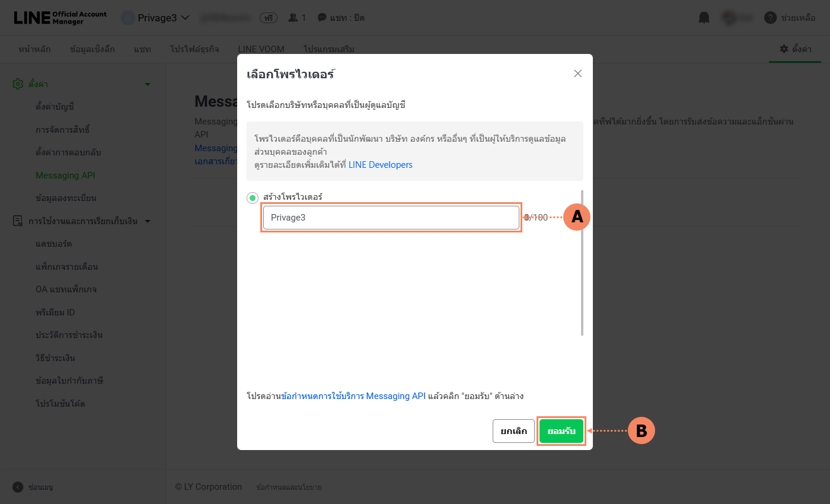Screen dimensions: 830x504
Task: Click the cancel button in dialog
Action: tap(513, 431)
